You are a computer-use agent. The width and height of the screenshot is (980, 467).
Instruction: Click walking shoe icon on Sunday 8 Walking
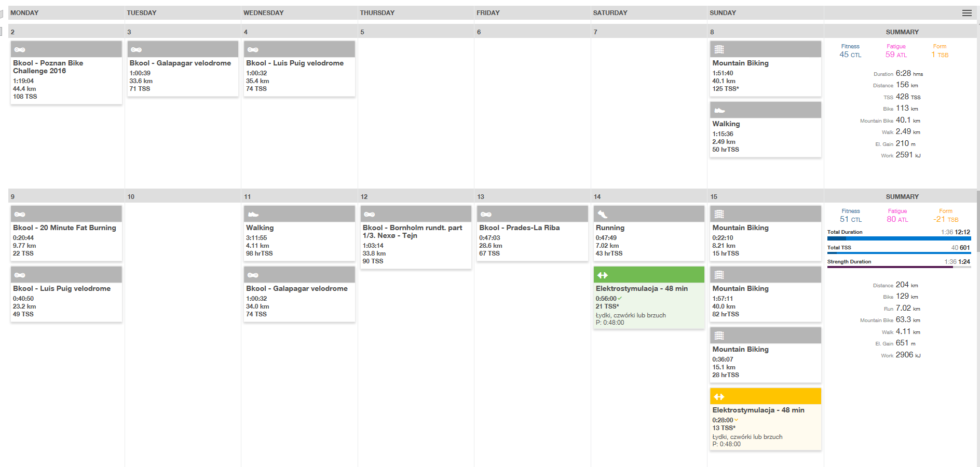pos(719,111)
